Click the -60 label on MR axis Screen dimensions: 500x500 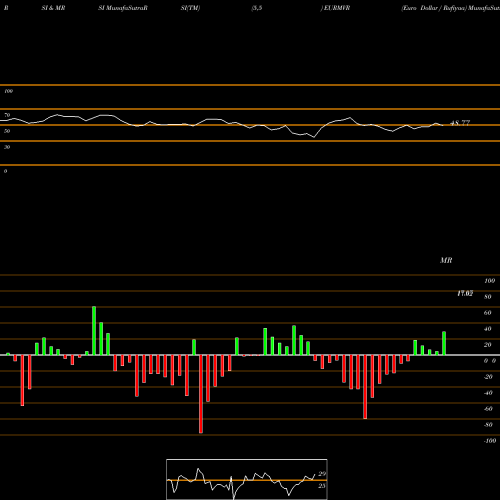tap(488, 409)
